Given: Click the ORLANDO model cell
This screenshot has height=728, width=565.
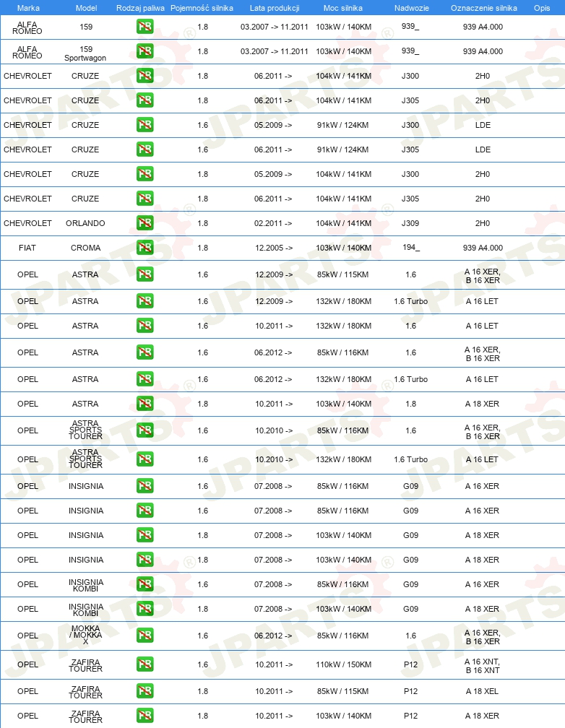Looking at the screenshot, I should [85, 223].
